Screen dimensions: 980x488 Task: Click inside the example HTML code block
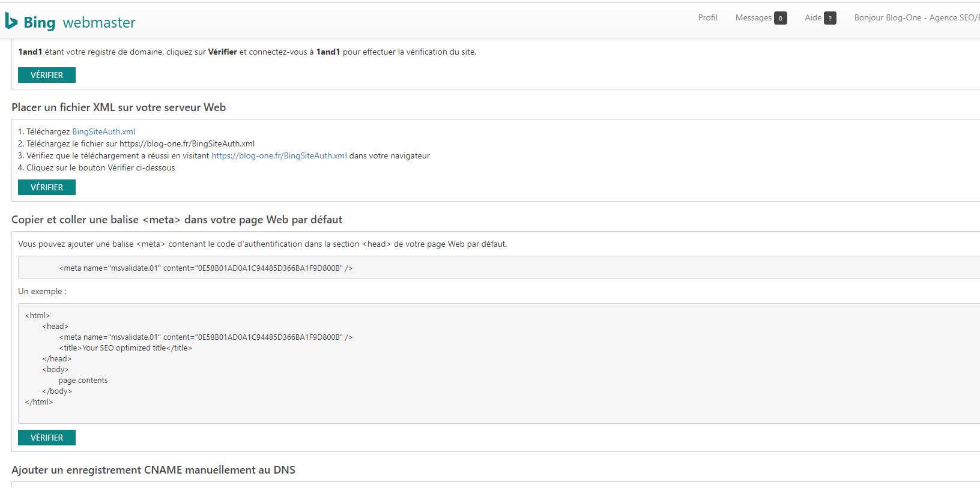(480, 372)
